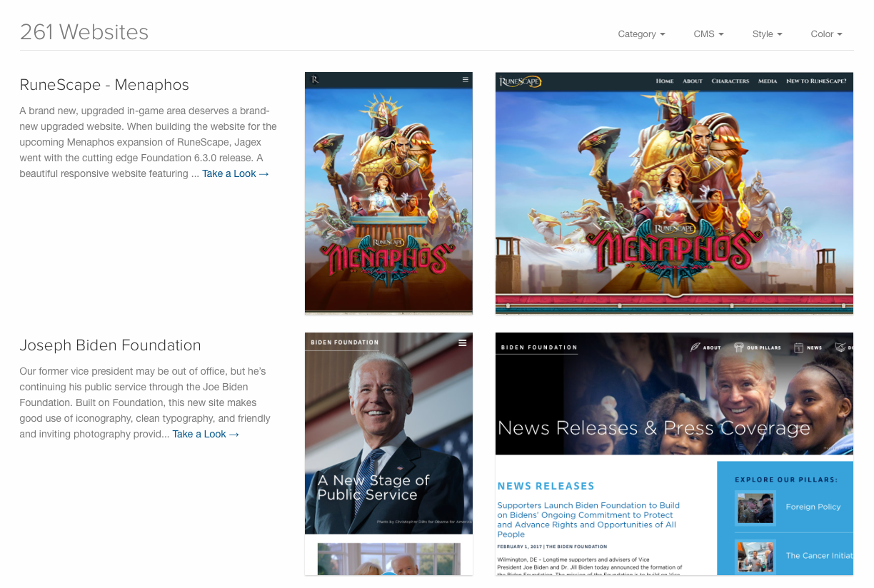Click 'Supporters Launch Biden Foundation' headline link
Viewport: 874px width, 588px height.
(588, 519)
